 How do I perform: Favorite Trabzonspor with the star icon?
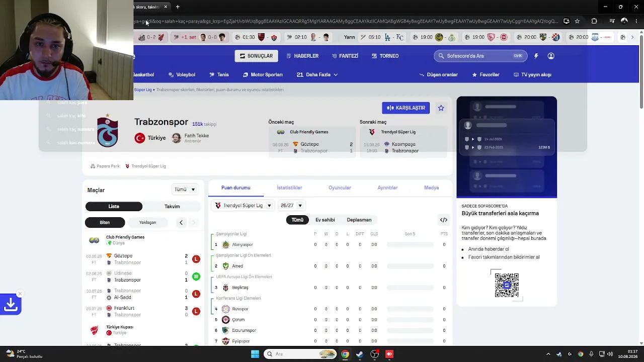tap(441, 108)
